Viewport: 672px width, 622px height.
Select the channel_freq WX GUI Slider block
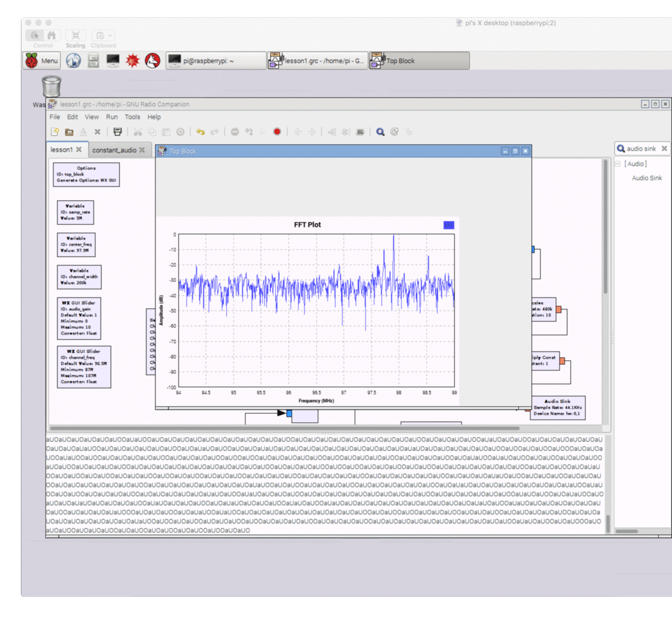tap(84, 367)
